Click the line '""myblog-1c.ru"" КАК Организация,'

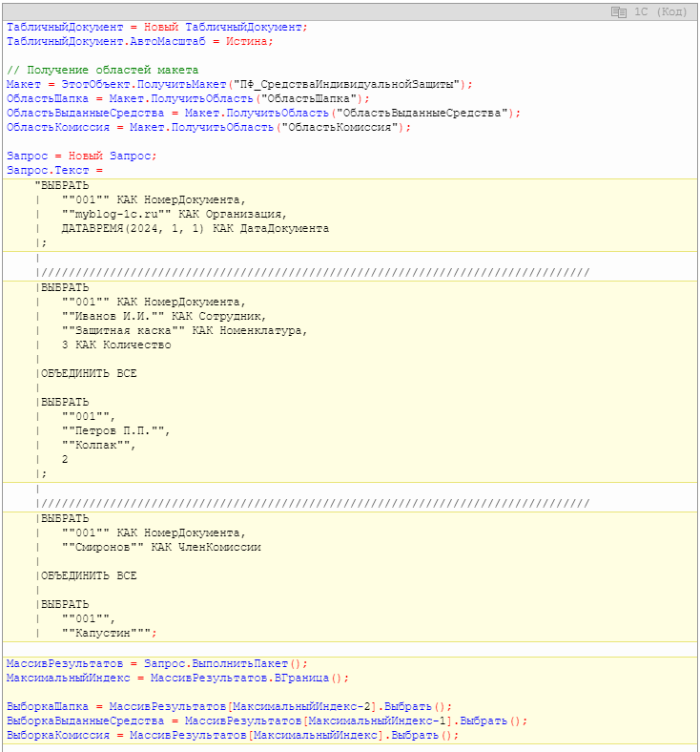175,215
